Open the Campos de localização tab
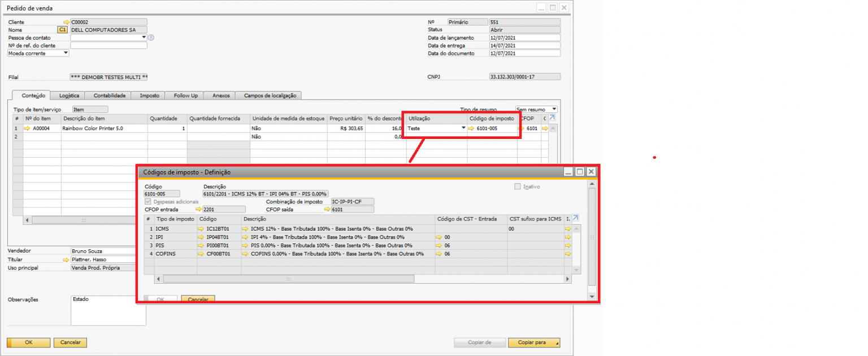Screen dimensions: 868x356 (x=270, y=95)
